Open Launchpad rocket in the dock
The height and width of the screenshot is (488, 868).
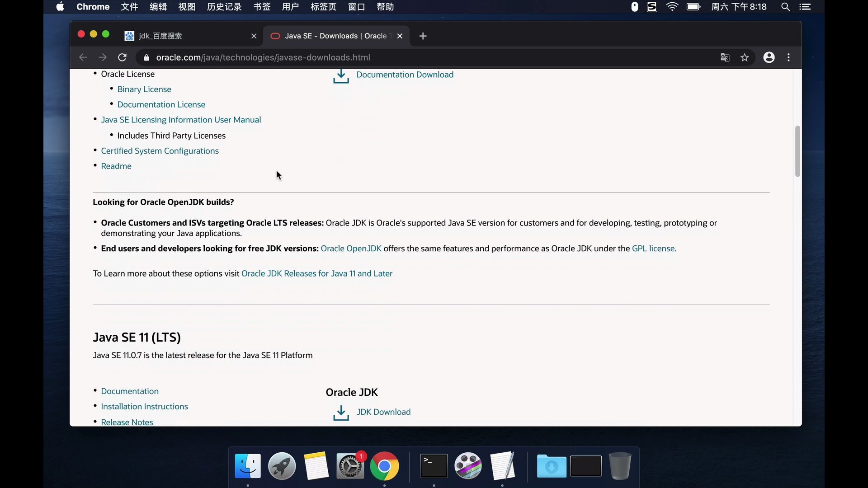(282, 466)
